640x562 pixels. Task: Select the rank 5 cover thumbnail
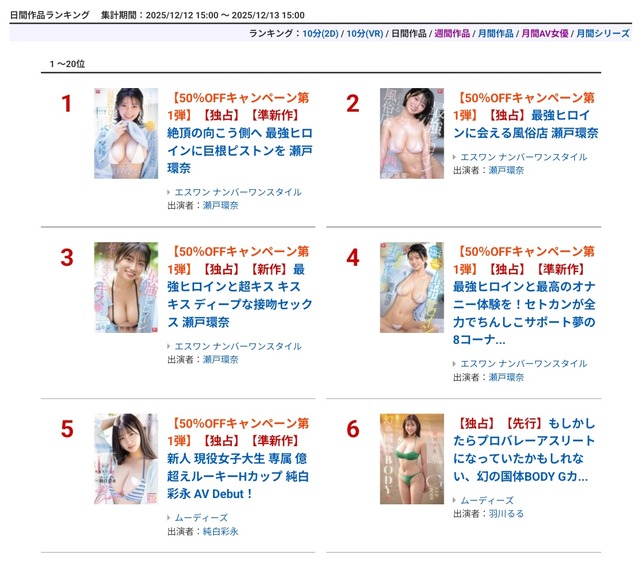(x=126, y=459)
